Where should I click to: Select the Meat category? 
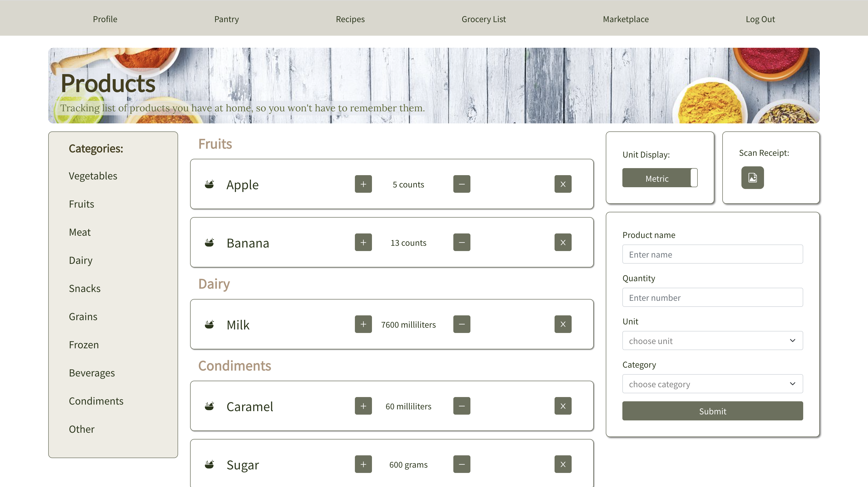[80, 232]
